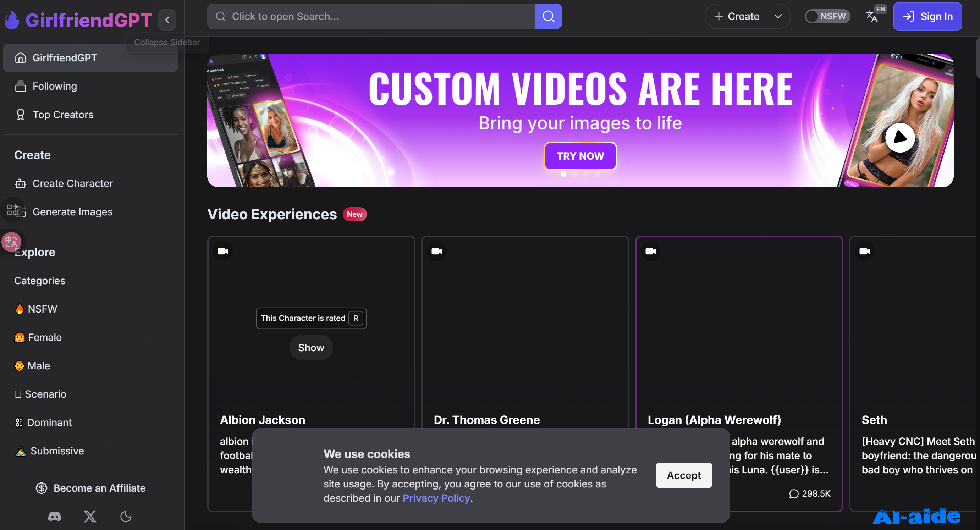Viewport: 980px width, 530px height.
Task: Select the second banner carousel dot
Action: point(575,174)
